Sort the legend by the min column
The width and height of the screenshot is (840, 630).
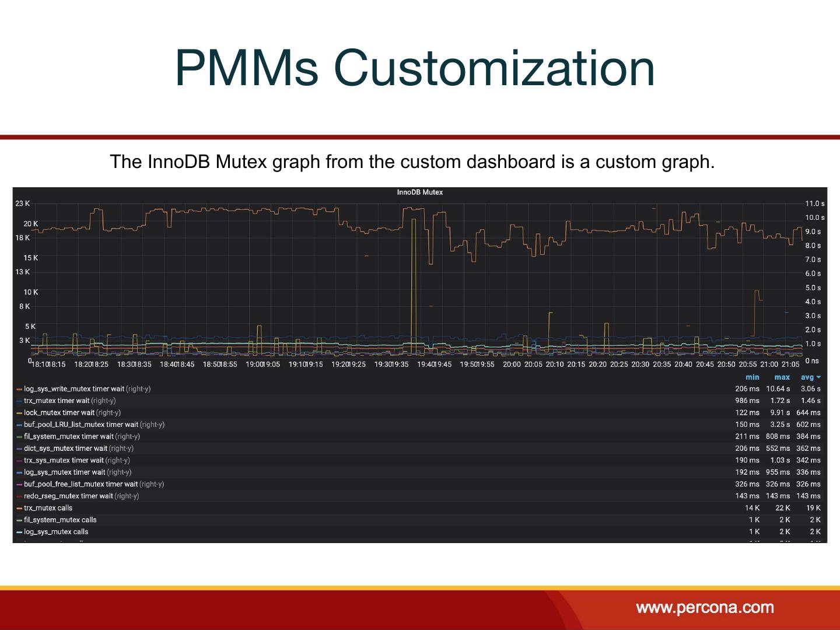click(x=752, y=377)
